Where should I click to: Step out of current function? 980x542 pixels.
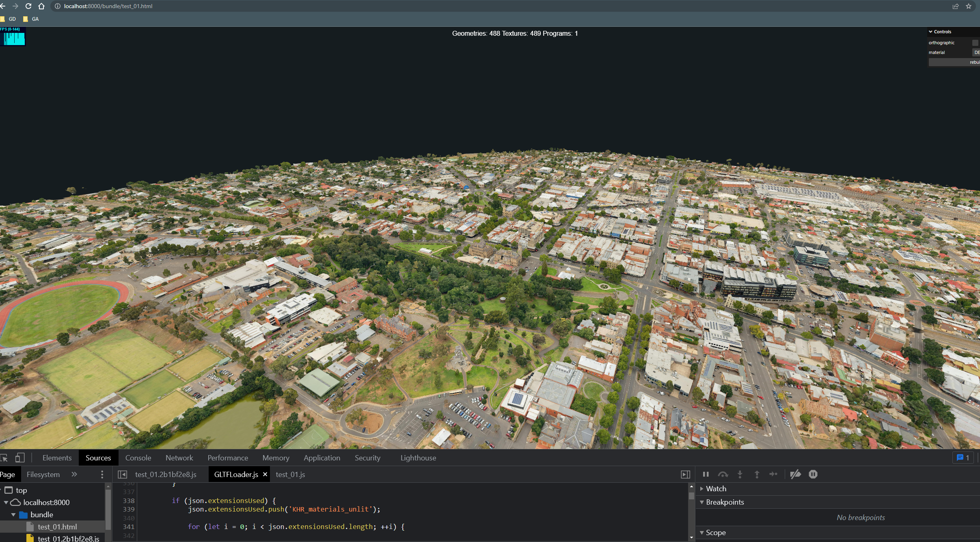point(757,474)
